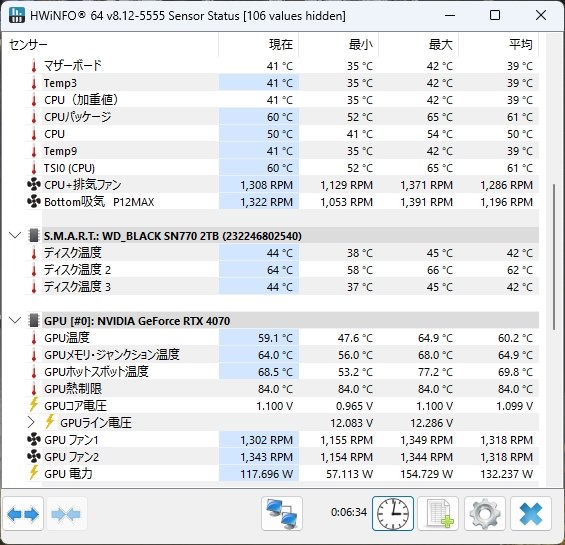Click the 現在 column header
The width and height of the screenshot is (565, 545).
coord(259,45)
